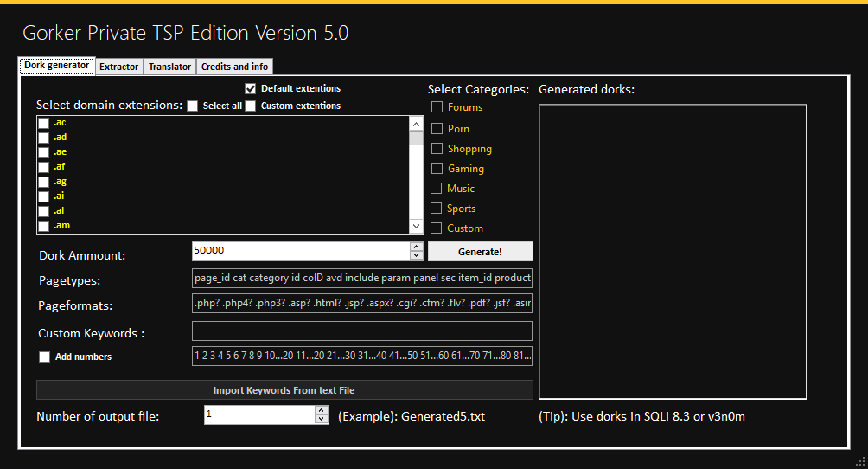Check the .ag domain extension

click(x=44, y=182)
